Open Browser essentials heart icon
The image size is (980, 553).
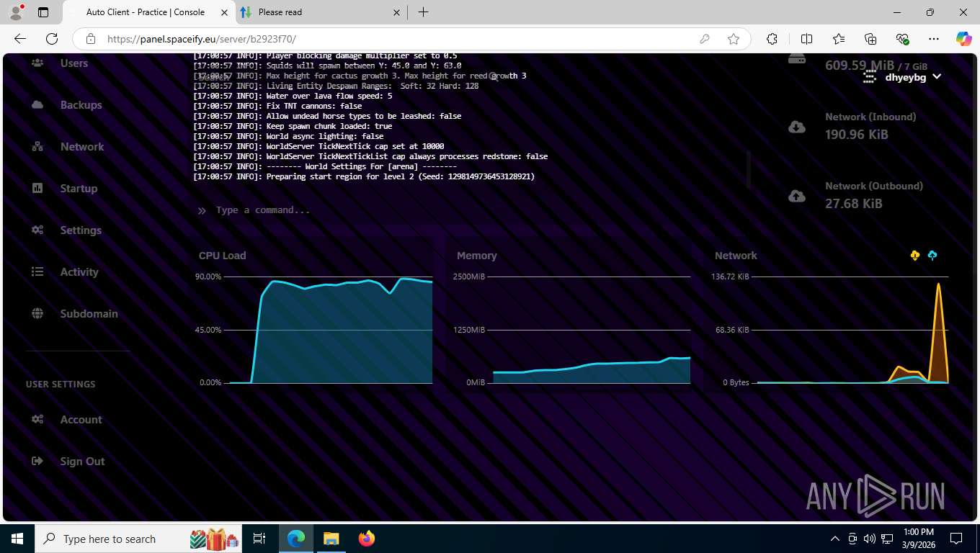pos(902,39)
